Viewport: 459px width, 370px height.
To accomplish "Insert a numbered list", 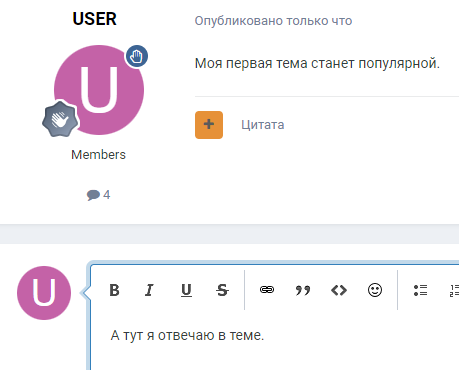I will [454, 290].
